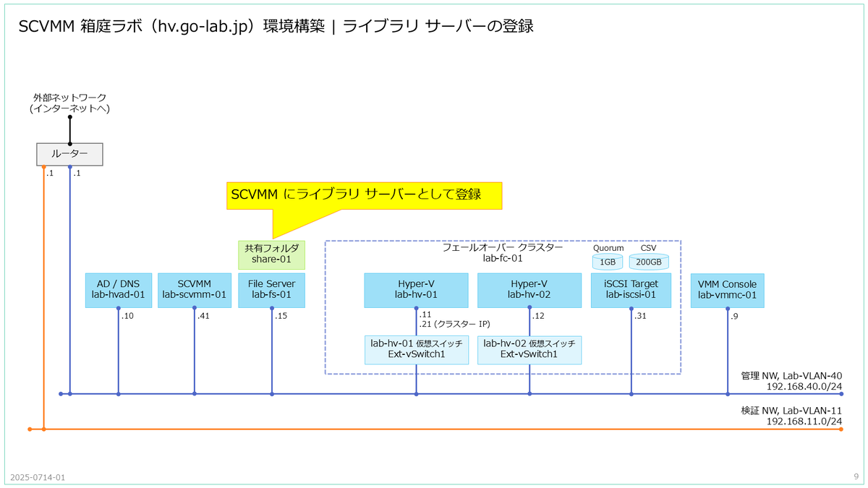The width and height of the screenshot is (868, 488).
Task: Click the .10 address label
Action: click(x=127, y=316)
